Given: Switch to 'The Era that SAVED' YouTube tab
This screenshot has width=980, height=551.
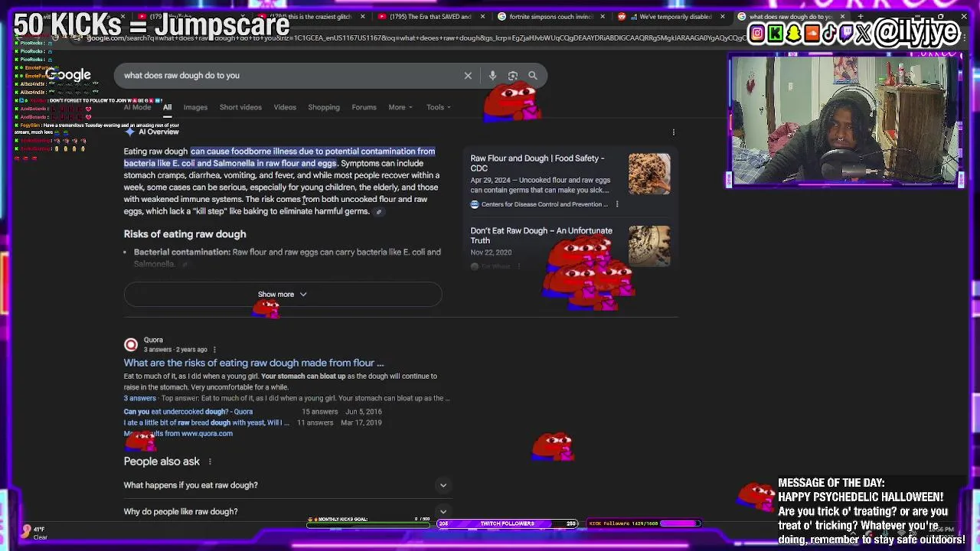Looking at the screenshot, I should tap(430, 16).
